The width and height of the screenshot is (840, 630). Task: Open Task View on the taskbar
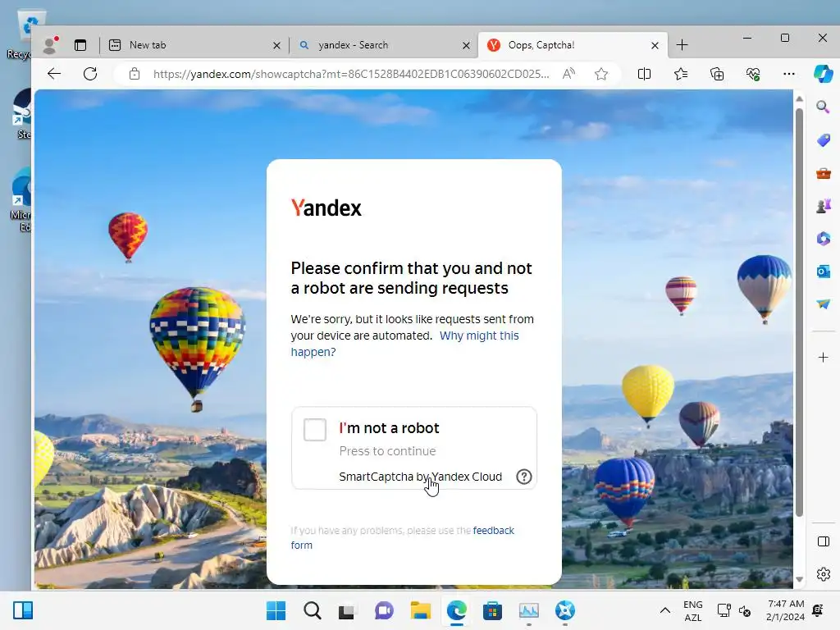[x=347, y=610]
